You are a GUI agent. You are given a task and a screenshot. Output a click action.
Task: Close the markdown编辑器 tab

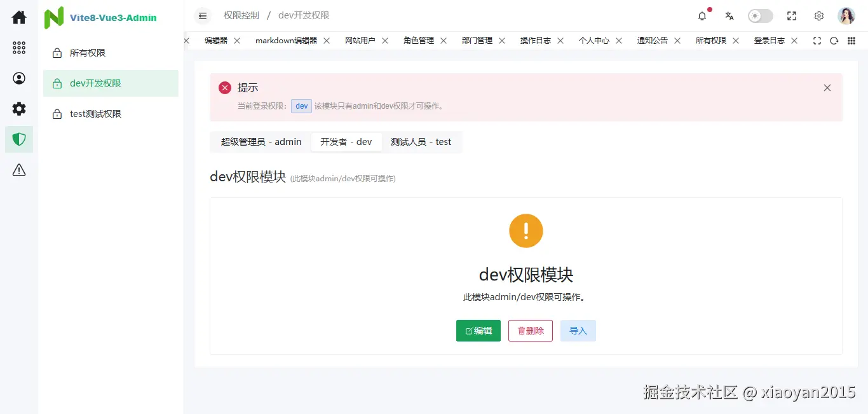(x=327, y=41)
